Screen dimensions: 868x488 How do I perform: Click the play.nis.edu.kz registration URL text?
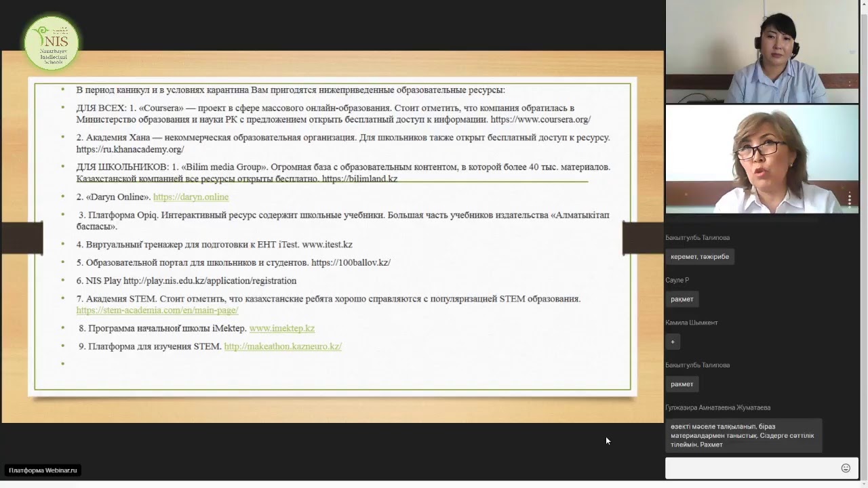click(x=210, y=281)
